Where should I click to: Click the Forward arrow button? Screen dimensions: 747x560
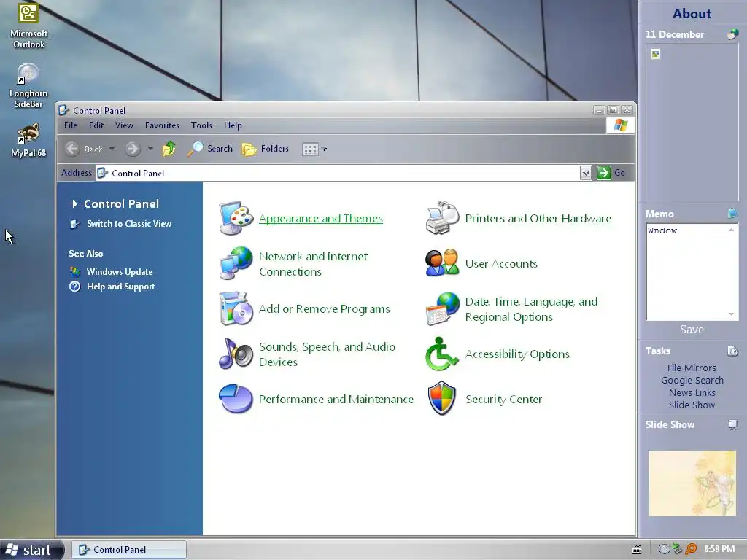tap(133, 149)
